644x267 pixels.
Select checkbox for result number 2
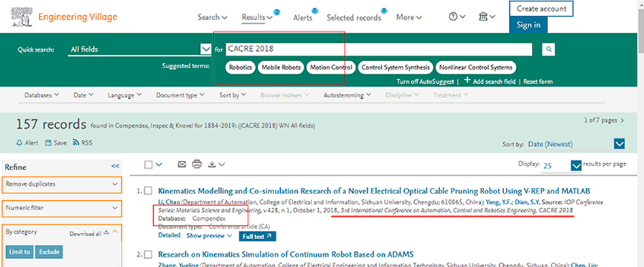click(x=148, y=254)
